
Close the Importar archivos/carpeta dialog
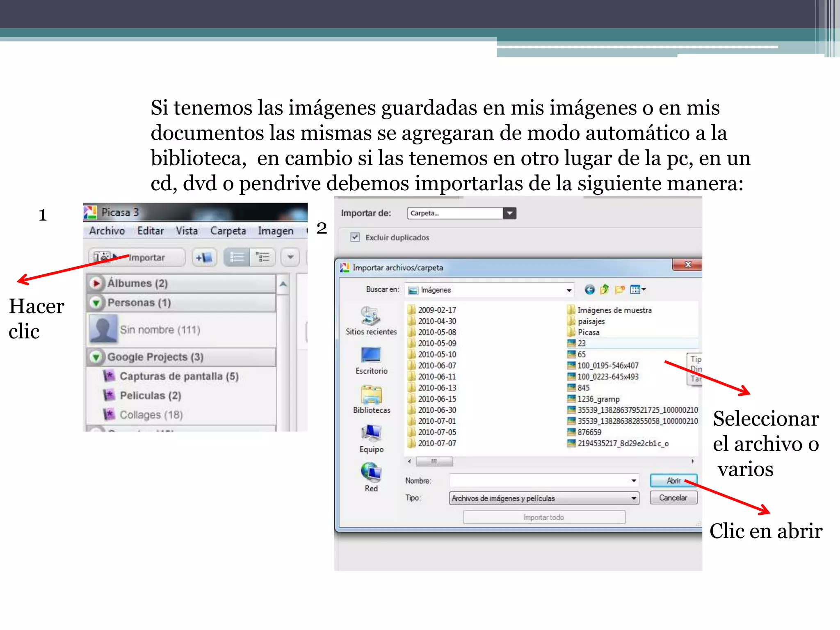[x=688, y=265]
